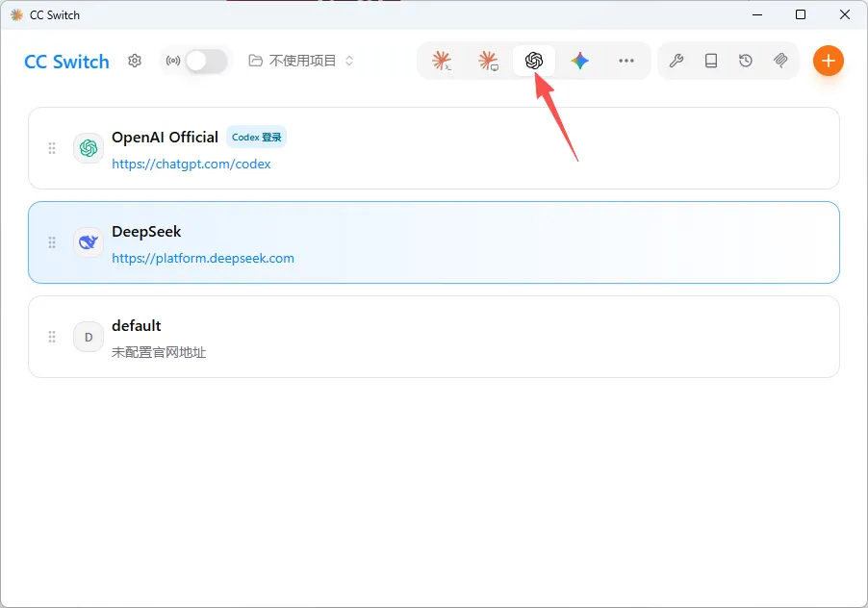The width and height of the screenshot is (868, 608).
Task: Click the folder icon beside 不使用项目
Action: coord(255,61)
